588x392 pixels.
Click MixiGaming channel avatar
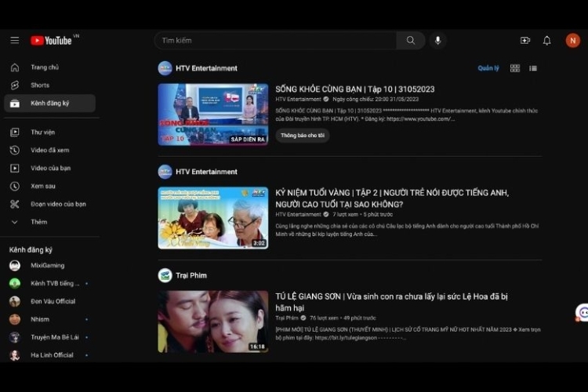point(15,266)
